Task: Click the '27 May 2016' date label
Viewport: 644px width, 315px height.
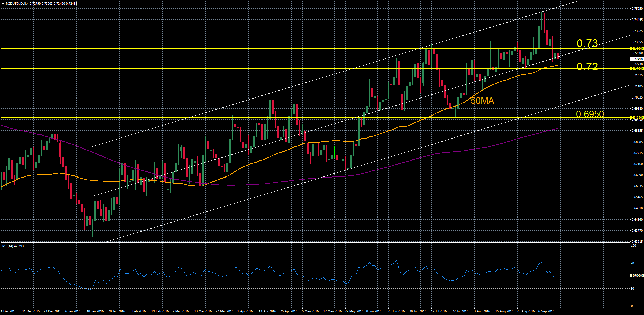Action: pos(354,311)
